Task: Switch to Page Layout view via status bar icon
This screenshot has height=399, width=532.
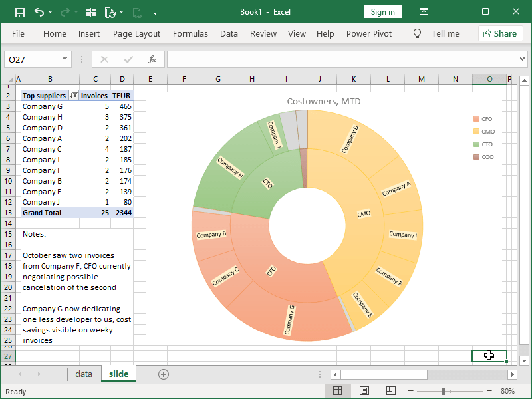Action: [x=364, y=391]
